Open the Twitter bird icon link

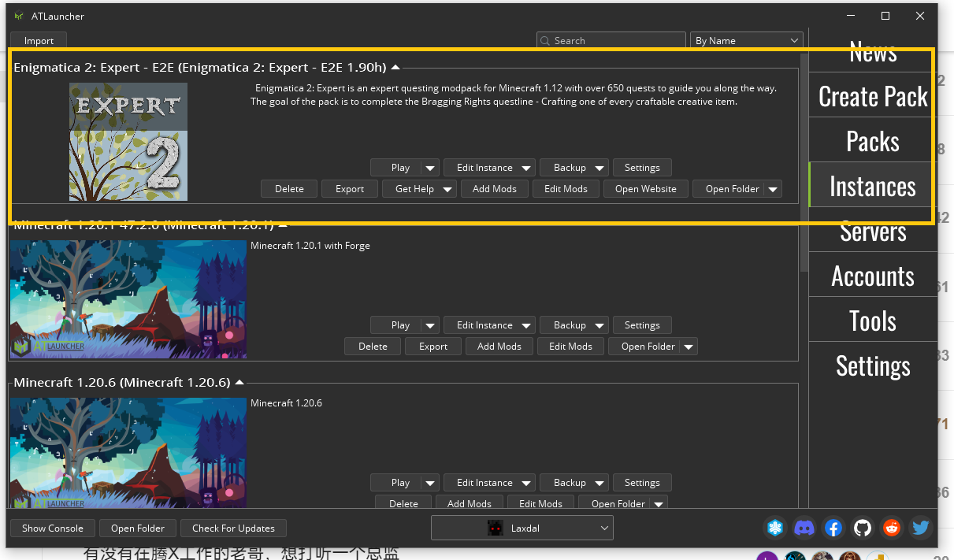pyautogui.click(x=920, y=528)
